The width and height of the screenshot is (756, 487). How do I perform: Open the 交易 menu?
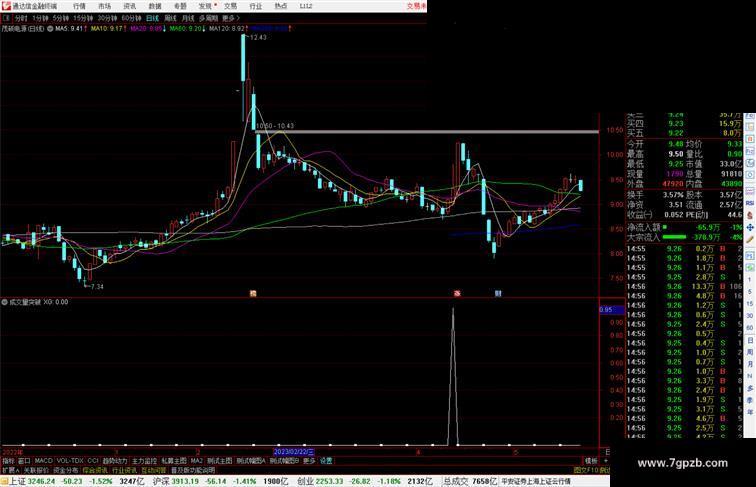230,6
